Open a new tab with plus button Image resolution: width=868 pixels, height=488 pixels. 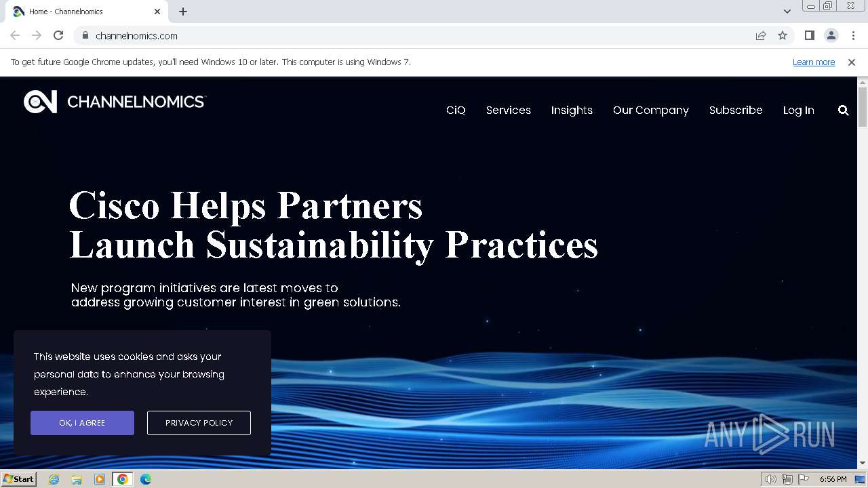point(183,12)
